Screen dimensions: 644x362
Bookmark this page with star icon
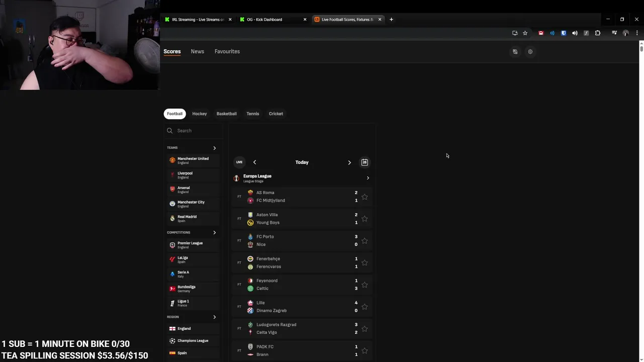(x=525, y=33)
